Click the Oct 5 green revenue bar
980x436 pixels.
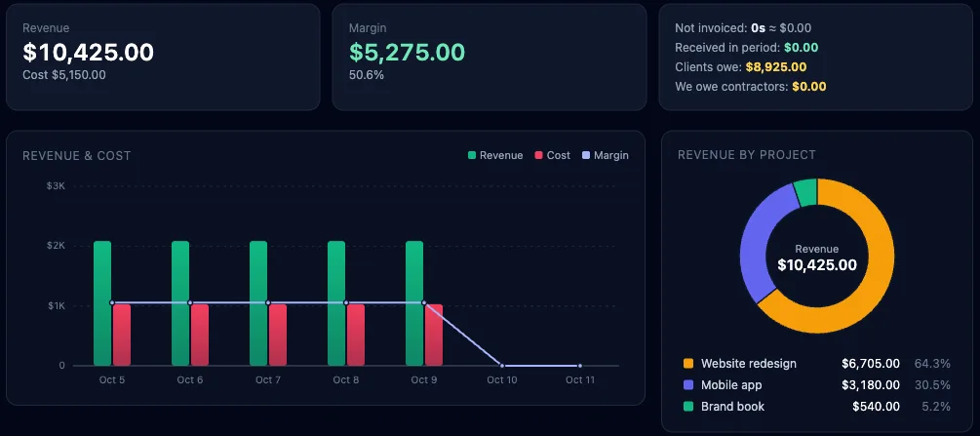(x=102, y=303)
